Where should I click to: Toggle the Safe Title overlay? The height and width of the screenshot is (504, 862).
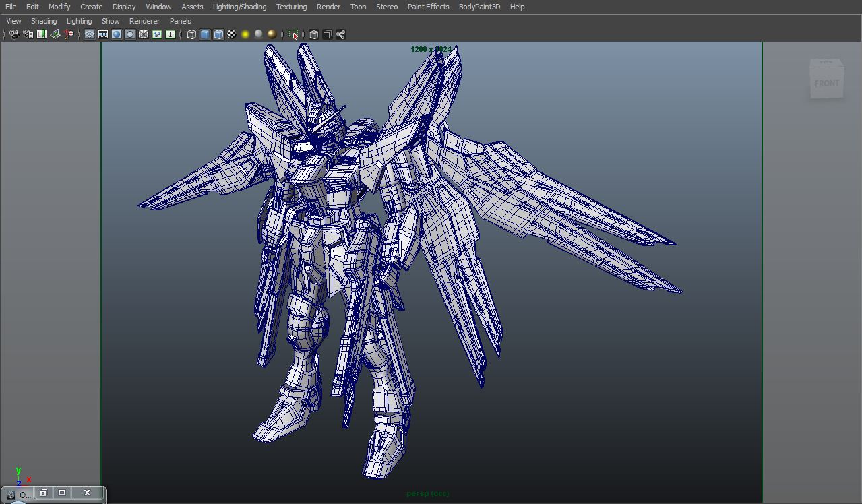click(x=171, y=34)
